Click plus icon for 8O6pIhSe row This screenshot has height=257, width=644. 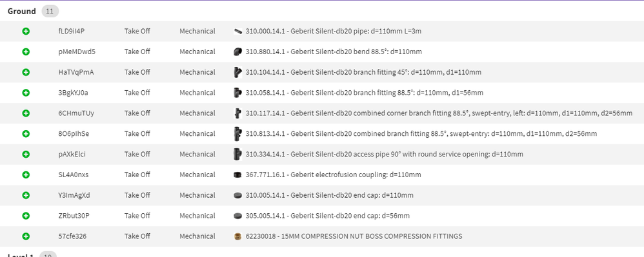point(26,133)
